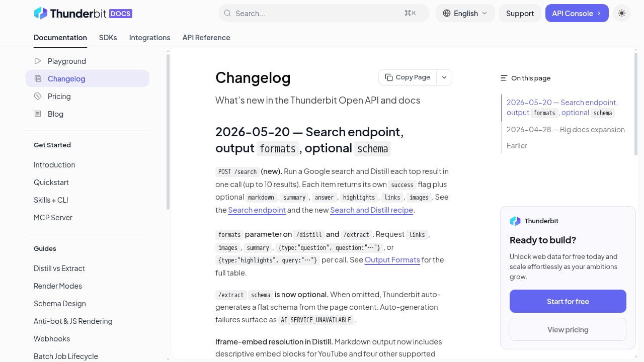Click the Get Started section heading
Screen dimensions: 644x362
(x=52, y=145)
